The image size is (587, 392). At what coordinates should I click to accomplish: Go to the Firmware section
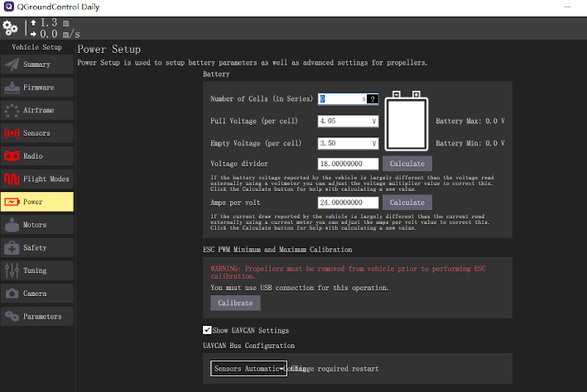(37, 87)
